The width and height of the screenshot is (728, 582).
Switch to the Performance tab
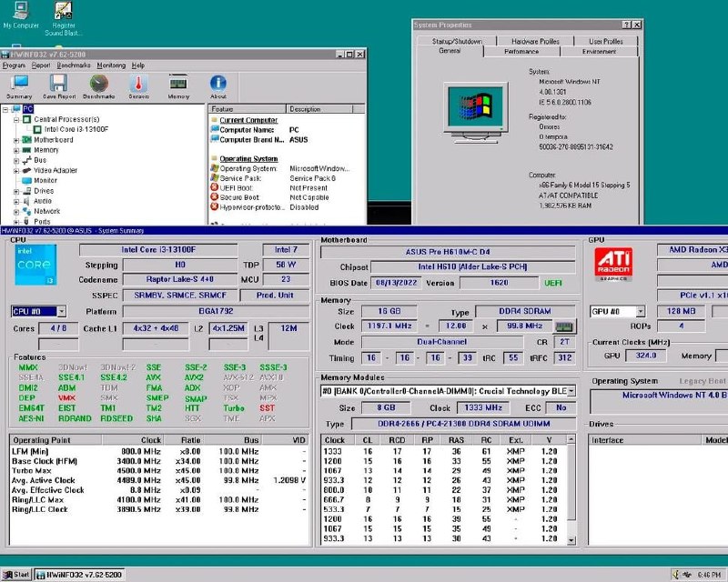click(521, 52)
